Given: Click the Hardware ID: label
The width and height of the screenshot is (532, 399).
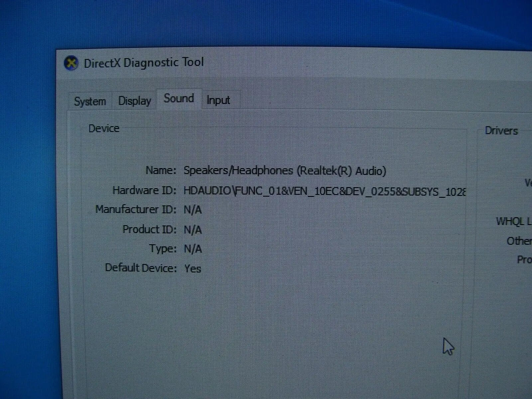Looking at the screenshot, I should [144, 191].
